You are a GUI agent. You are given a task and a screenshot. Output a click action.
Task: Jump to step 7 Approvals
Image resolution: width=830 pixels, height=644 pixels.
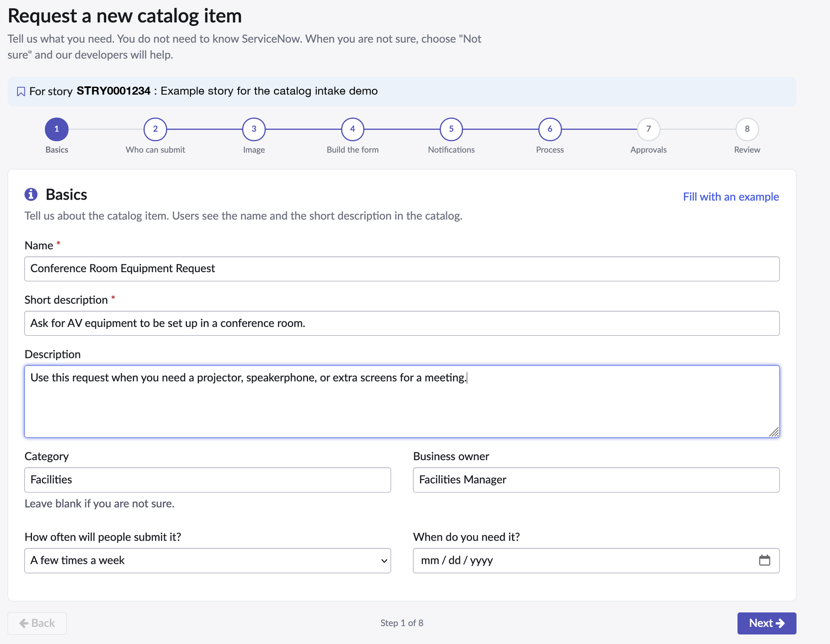649,129
